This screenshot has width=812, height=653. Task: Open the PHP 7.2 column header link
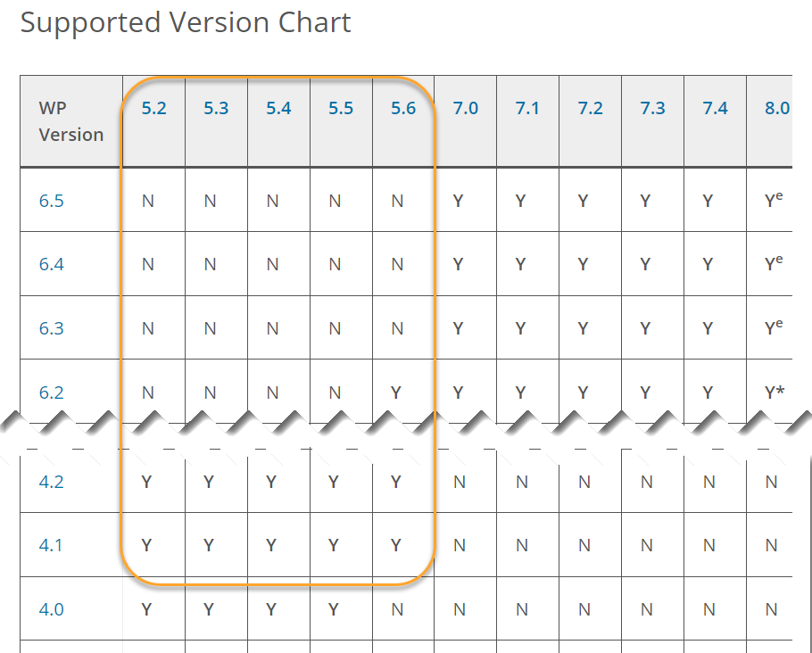click(591, 108)
